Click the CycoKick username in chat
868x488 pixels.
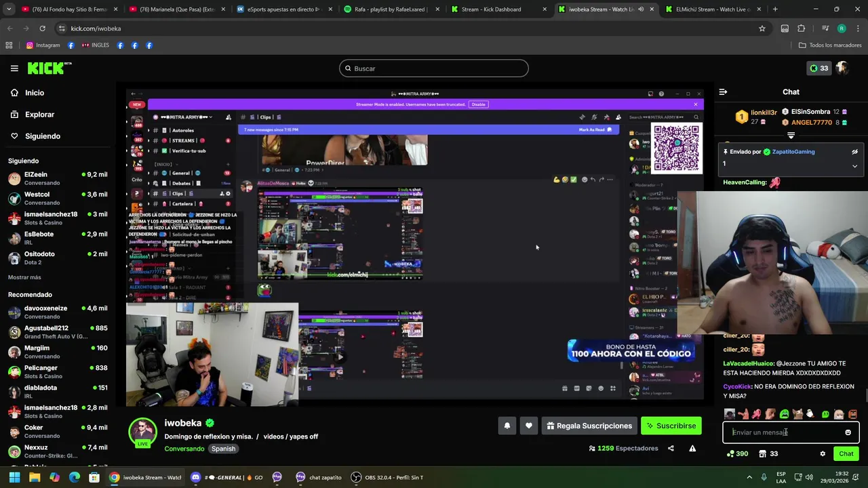pyautogui.click(x=737, y=386)
